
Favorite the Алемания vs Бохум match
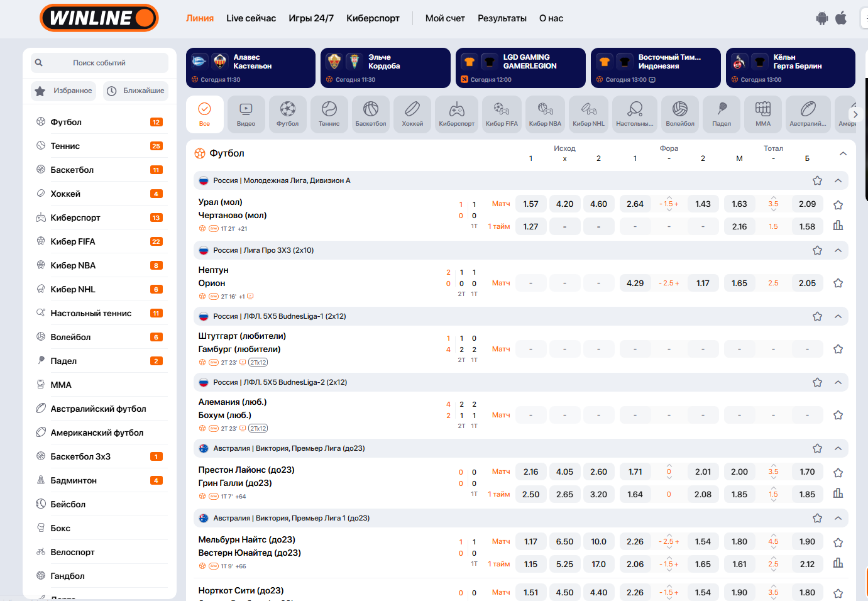pos(838,415)
